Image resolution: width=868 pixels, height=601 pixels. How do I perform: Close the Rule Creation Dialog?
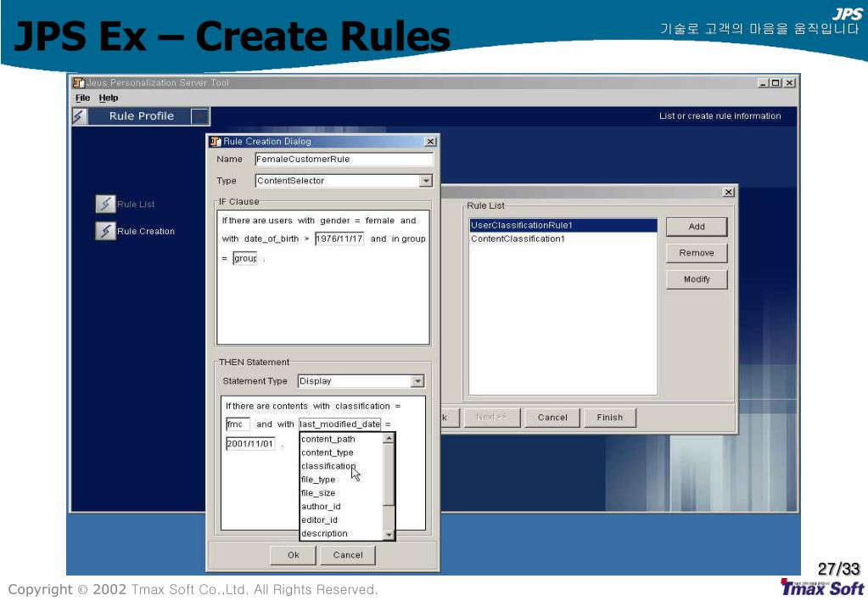point(430,142)
